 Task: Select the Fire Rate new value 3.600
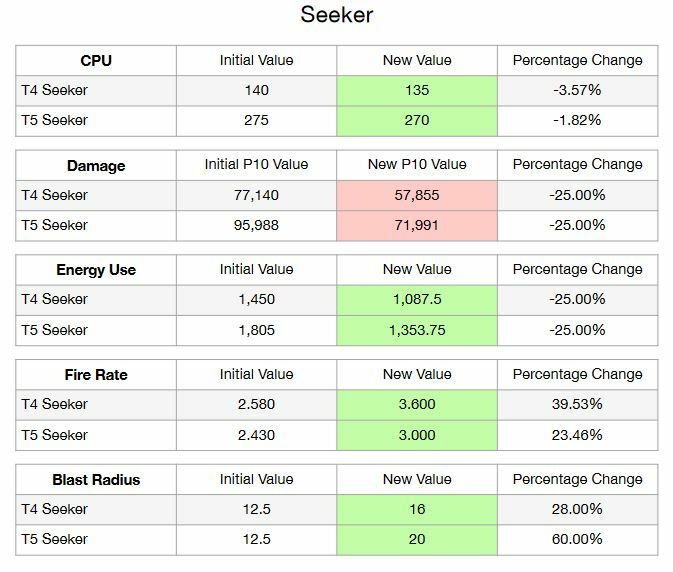[417, 405]
